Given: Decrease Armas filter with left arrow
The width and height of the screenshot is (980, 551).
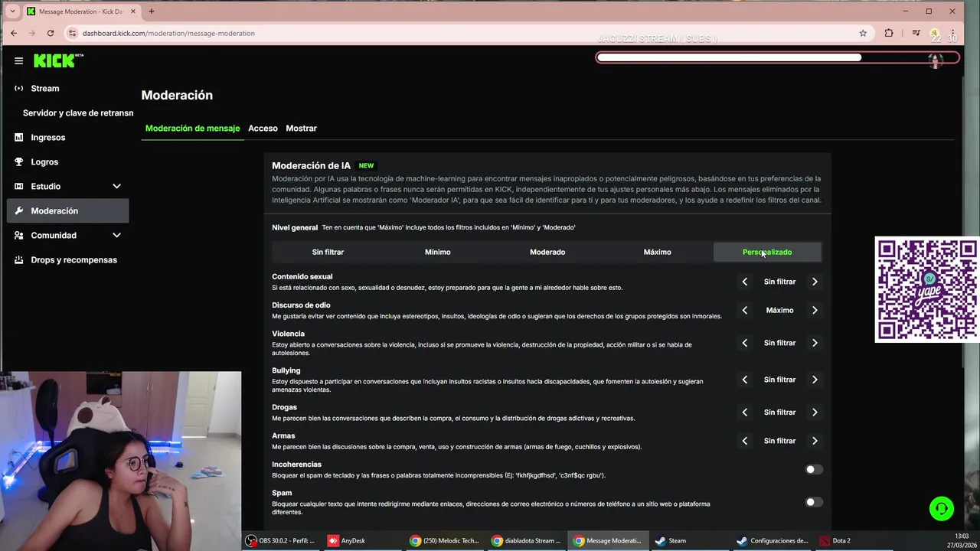Looking at the screenshot, I should (x=744, y=441).
